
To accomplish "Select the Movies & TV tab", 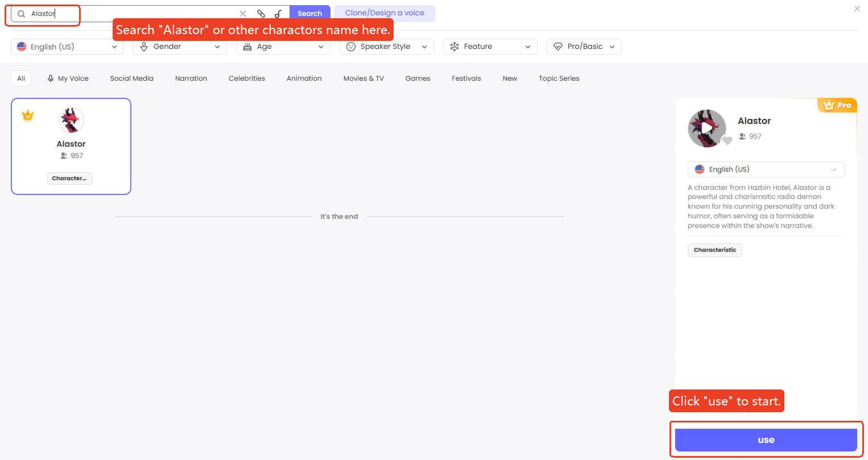I will [x=363, y=78].
